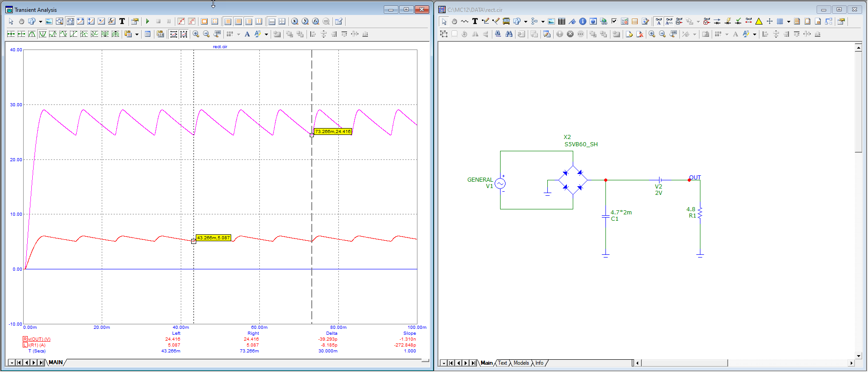Click the Zoom In magnifier in the analysis toolbar
This screenshot has height=372, width=868.
pyautogui.click(x=196, y=34)
